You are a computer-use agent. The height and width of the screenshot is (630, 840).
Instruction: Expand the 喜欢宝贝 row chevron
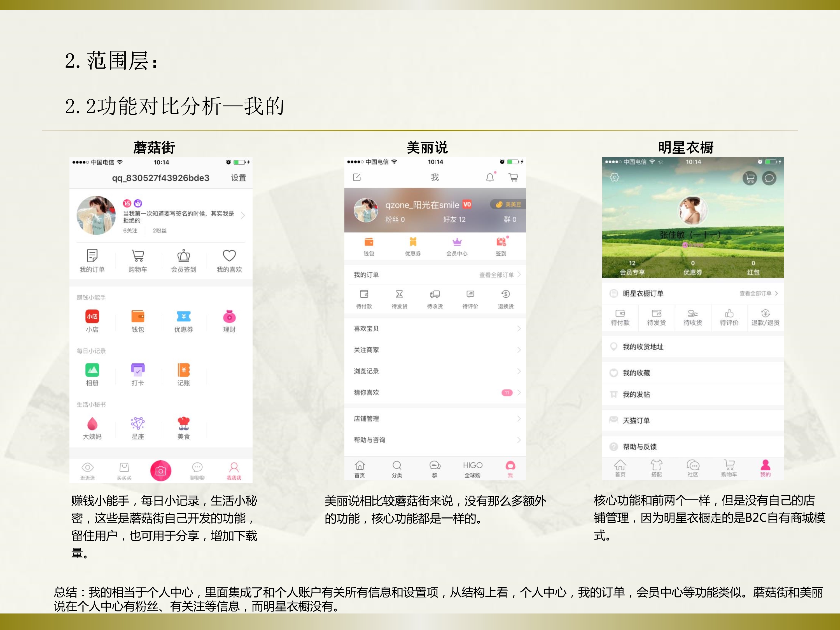click(x=519, y=328)
